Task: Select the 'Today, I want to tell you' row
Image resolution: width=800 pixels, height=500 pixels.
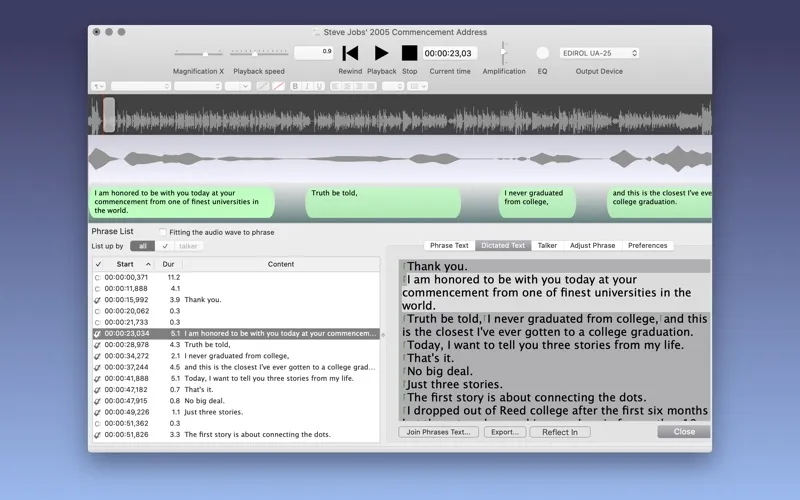Action: click(x=236, y=379)
